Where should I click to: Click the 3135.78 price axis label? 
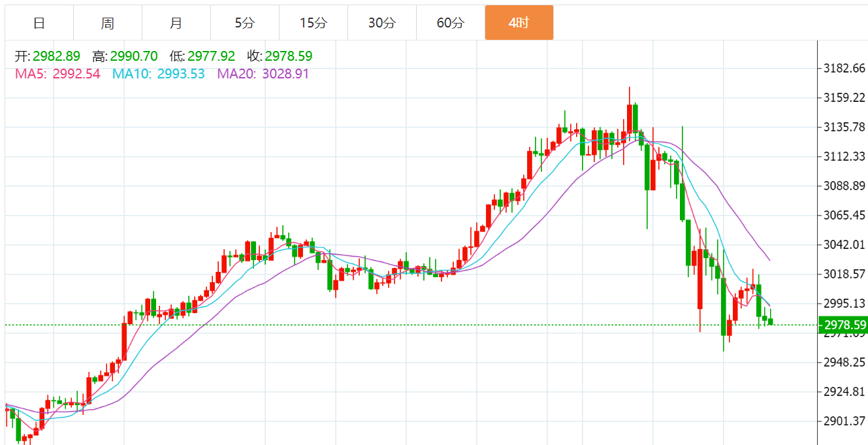coord(844,127)
